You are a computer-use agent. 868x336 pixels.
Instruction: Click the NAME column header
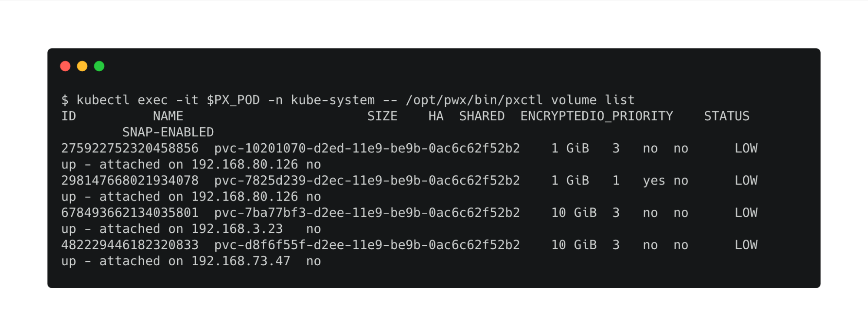[x=168, y=116]
